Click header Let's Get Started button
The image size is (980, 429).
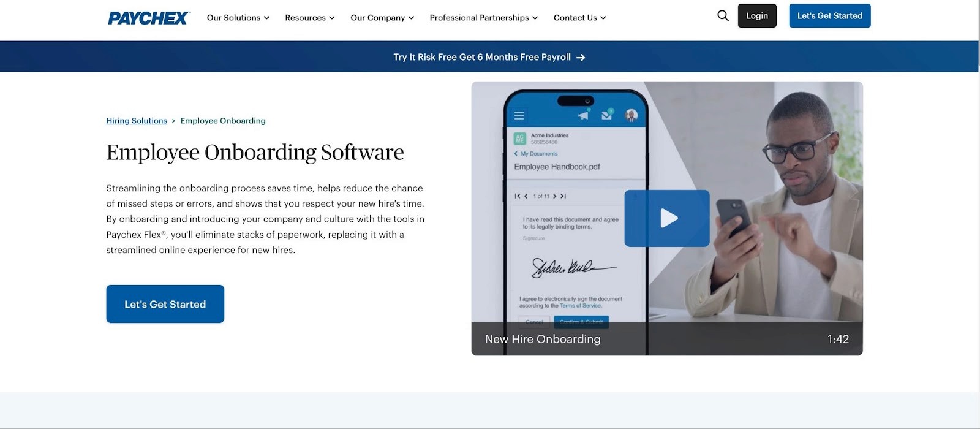830,16
